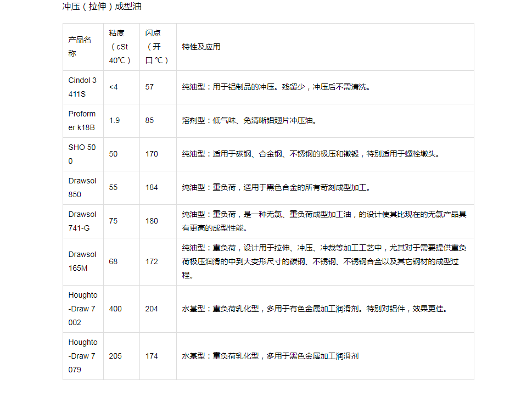Click the Proformer k18B product cell

click(82, 121)
